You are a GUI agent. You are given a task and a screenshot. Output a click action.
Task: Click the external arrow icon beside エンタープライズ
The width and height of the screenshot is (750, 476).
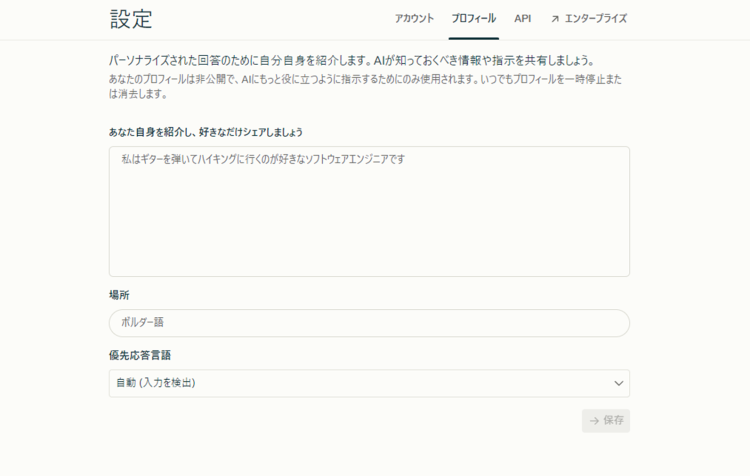pyautogui.click(x=555, y=19)
